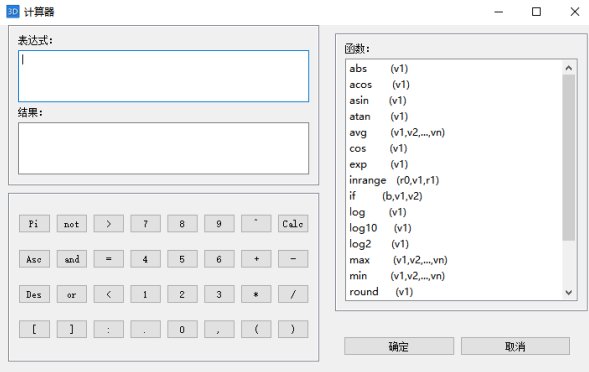Insert a left square bracket
The image size is (589, 372).
click(34, 330)
